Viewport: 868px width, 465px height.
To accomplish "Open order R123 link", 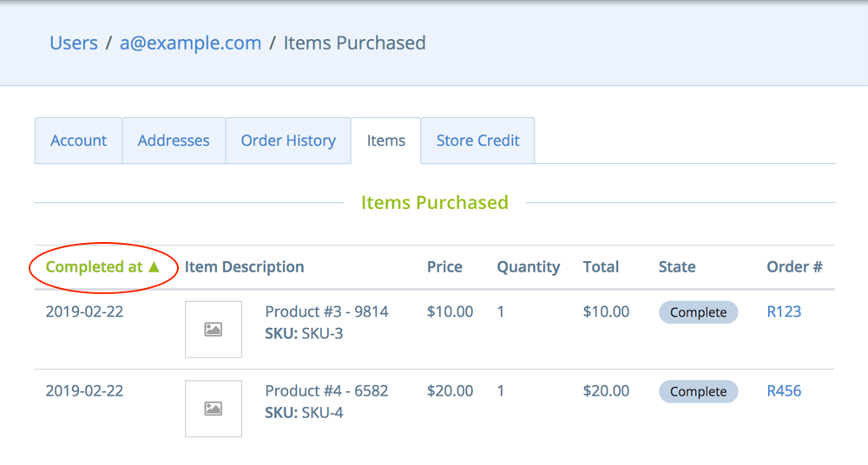I will pos(784,312).
